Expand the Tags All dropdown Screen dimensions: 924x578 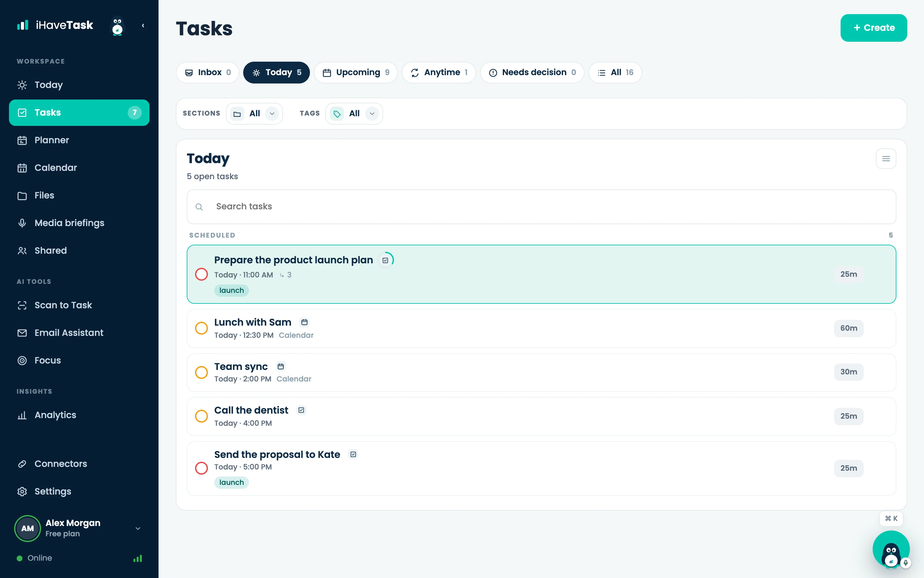coord(354,114)
